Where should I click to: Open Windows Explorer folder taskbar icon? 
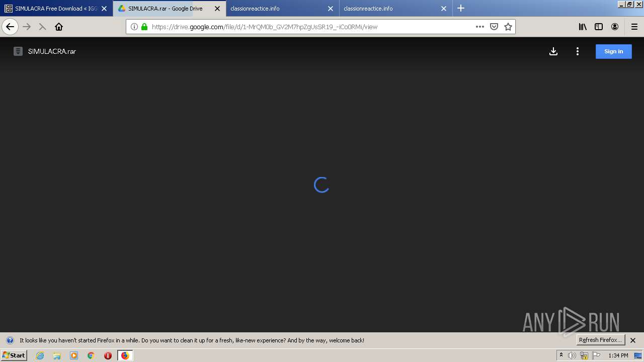(x=57, y=355)
